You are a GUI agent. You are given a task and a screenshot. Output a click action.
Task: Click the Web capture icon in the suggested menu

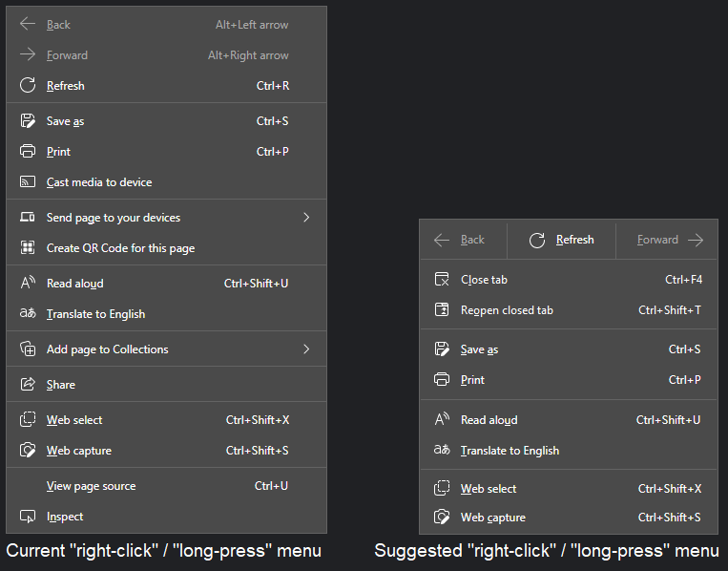(442, 518)
